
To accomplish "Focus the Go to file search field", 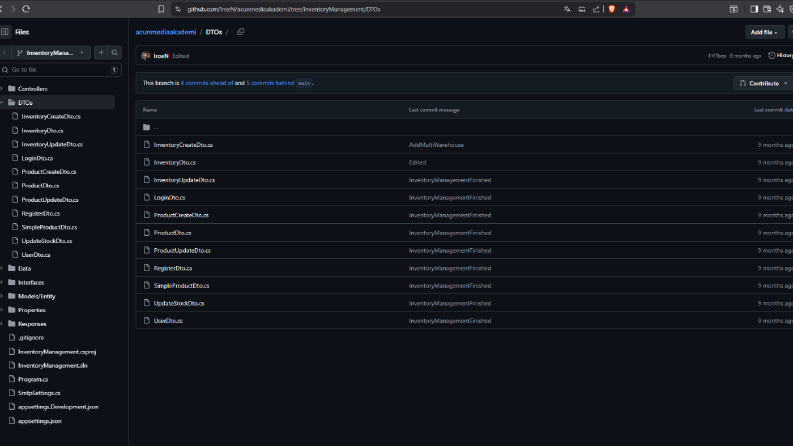I will tap(61, 70).
